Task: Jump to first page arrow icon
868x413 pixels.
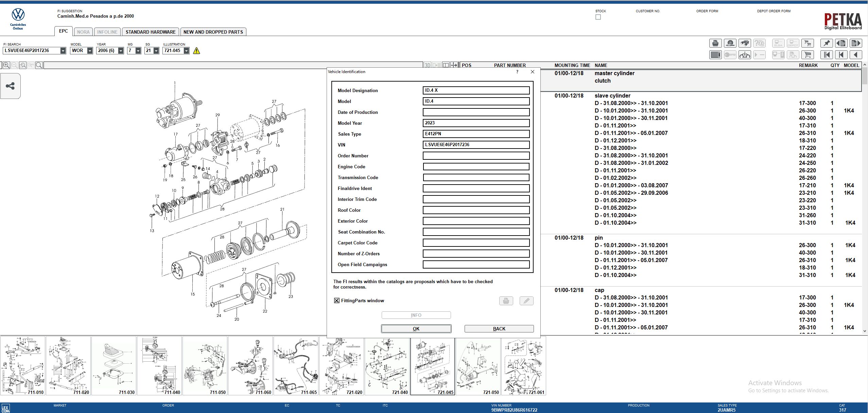Action: 827,55
